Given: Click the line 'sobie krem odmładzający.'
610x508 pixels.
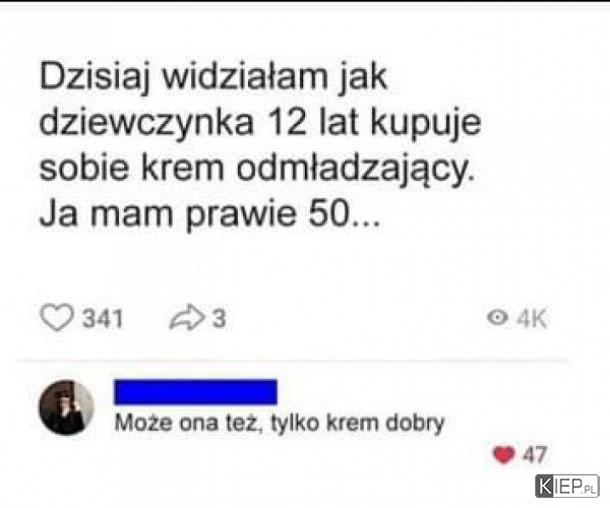Looking at the screenshot, I should point(257,169).
